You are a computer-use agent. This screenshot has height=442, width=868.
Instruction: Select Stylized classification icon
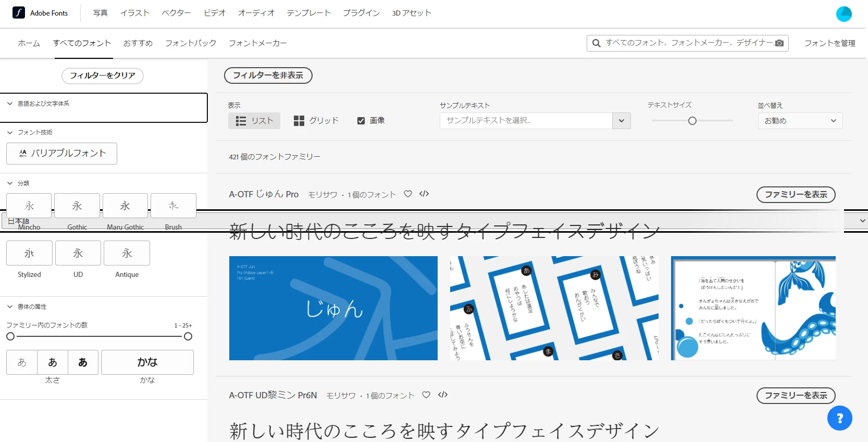(x=29, y=253)
